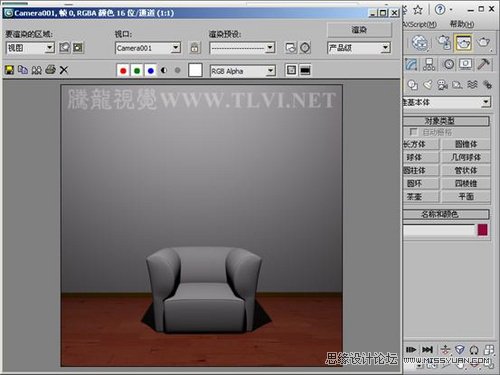Image resolution: width=500 pixels, height=375 pixels.
Task: Click the material editor sphere icon in main toolbar
Action: coord(419,42)
